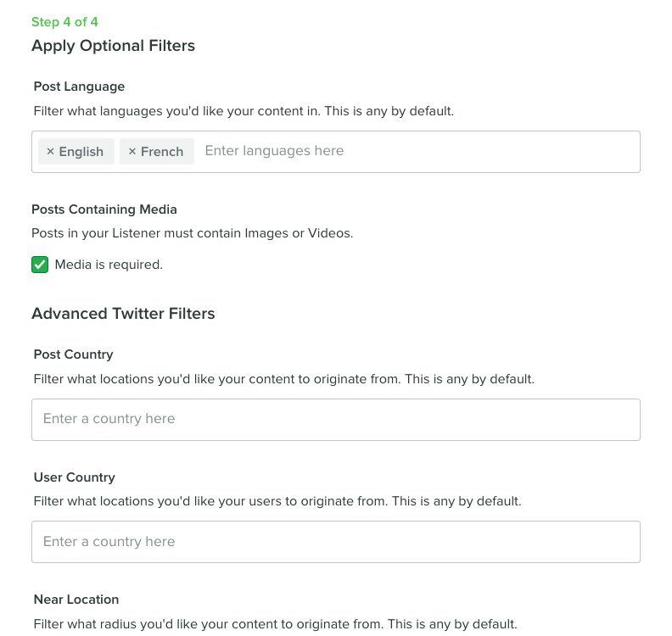The height and width of the screenshot is (636, 672).
Task: Click the User Country input field
Action: point(336,542)
